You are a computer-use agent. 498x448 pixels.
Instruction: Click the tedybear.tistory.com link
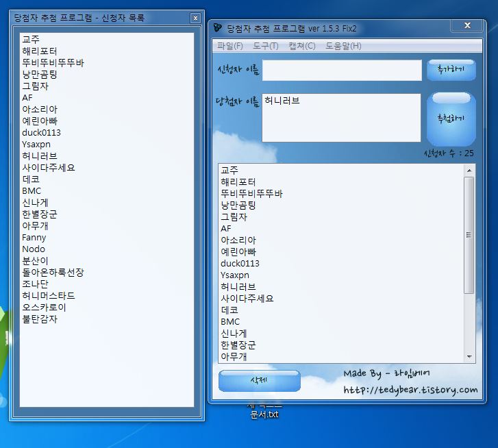click(410, 390)
